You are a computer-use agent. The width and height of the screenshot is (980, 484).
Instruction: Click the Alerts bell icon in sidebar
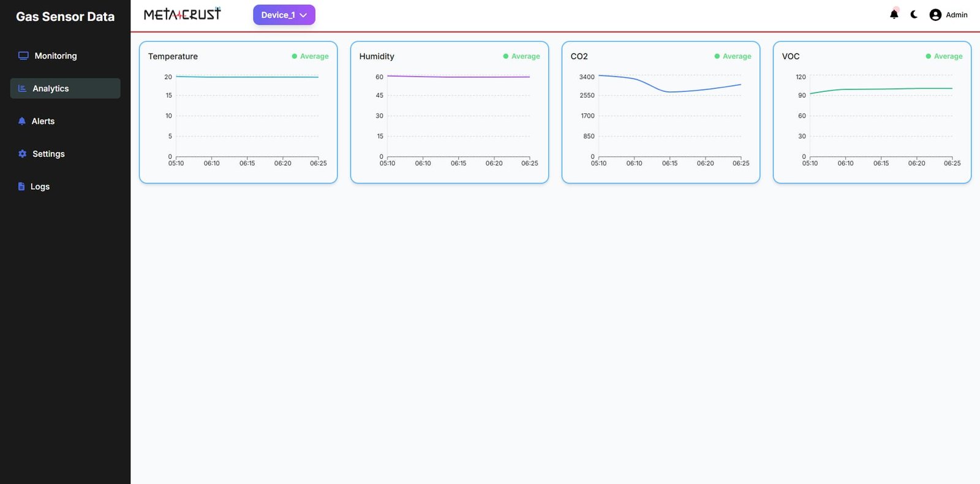(22, 121)
